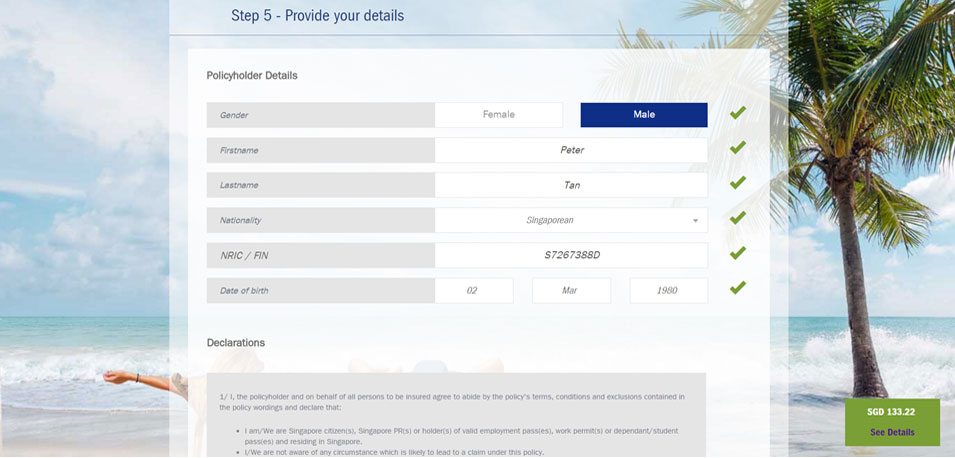The width and height of the screenshot is (955, 458).
Task: Click the Declarations text box
Action: [456, 415]
